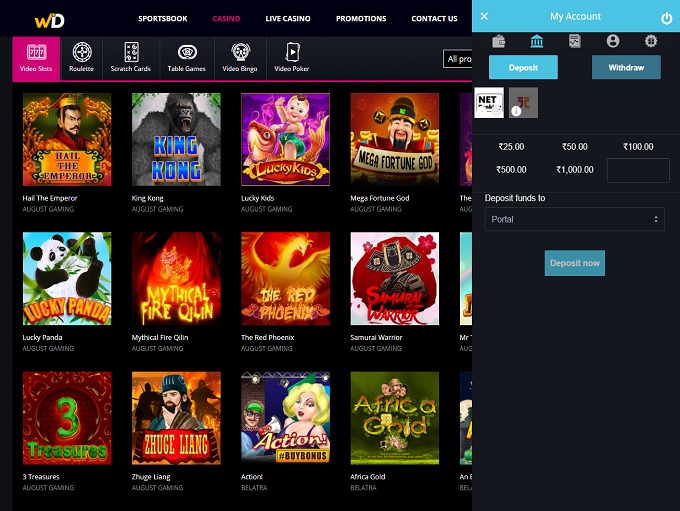Select the Roulette category icon
Screen dimensions: 680x511
[x=82, y=58]
